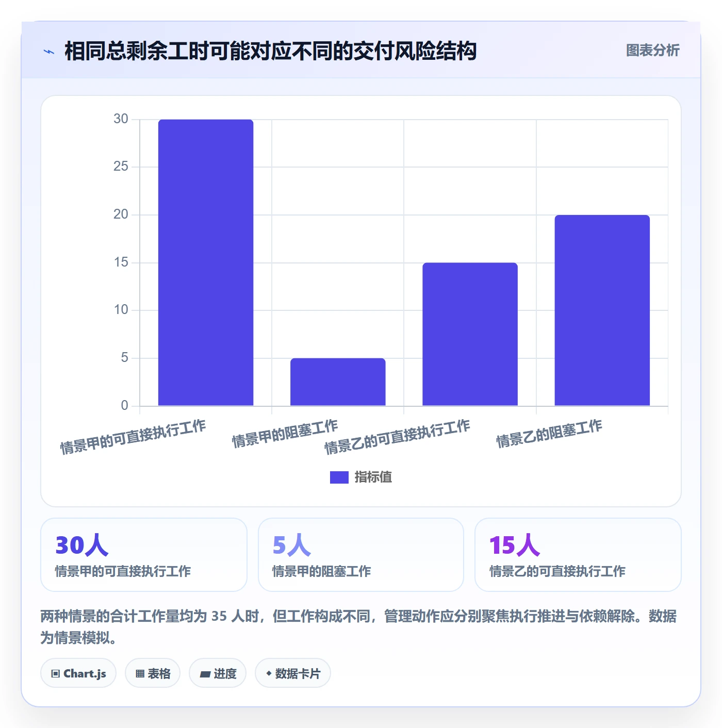Click the 情景乙的阻塞工作 bar in the chart
722x728 pixels.
point(602,310)
